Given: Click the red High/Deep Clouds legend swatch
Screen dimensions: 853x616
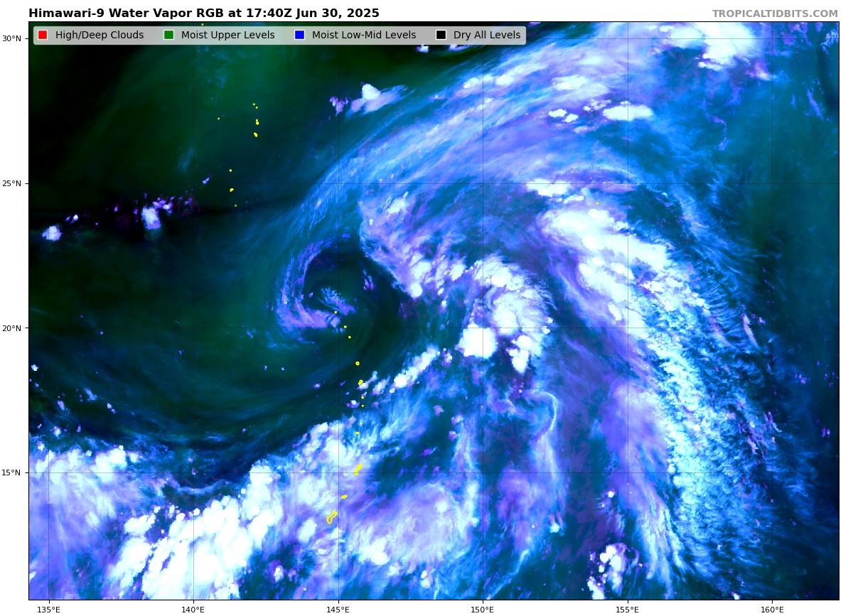Looking at the screenshot, I should [x=43, y=35].
